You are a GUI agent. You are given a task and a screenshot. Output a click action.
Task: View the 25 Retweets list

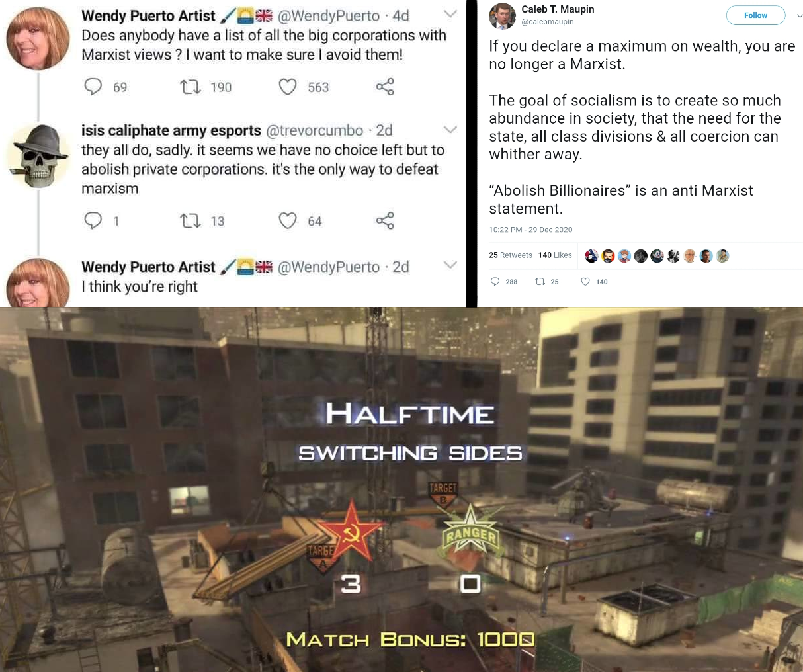(x=511, y=255)
